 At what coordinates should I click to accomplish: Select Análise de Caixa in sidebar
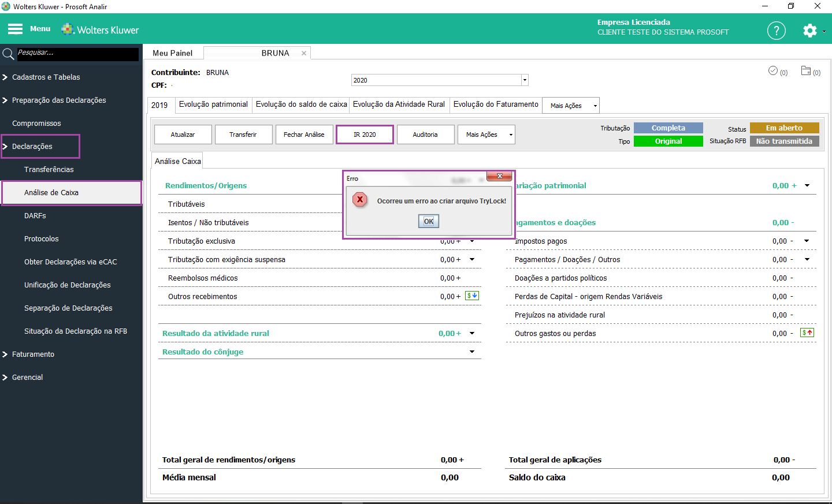point(72,193)
